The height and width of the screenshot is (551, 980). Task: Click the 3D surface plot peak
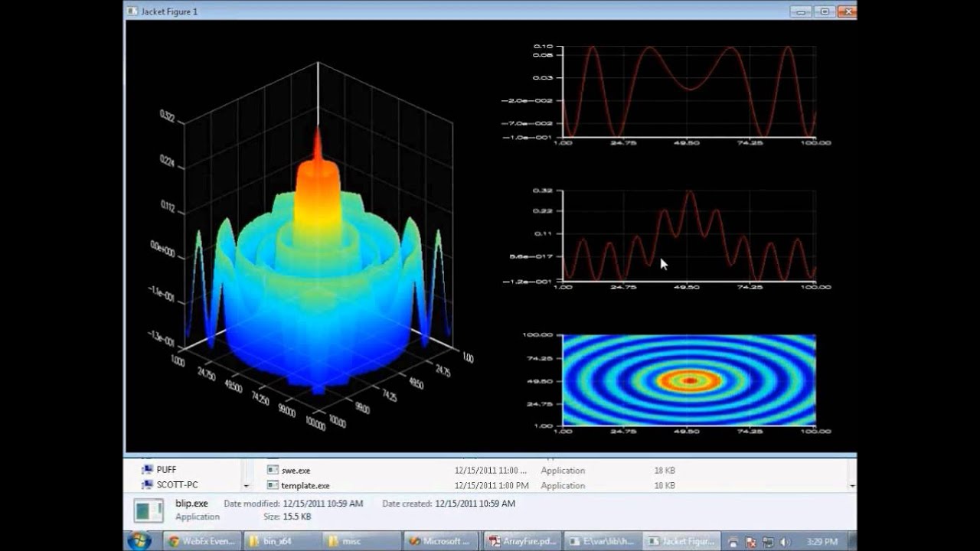pos(317,136)
